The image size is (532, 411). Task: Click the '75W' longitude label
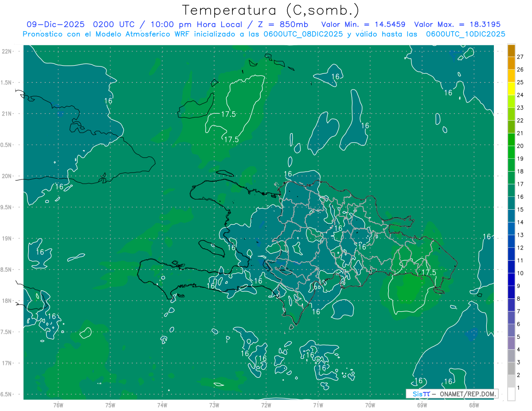[110, 405]
